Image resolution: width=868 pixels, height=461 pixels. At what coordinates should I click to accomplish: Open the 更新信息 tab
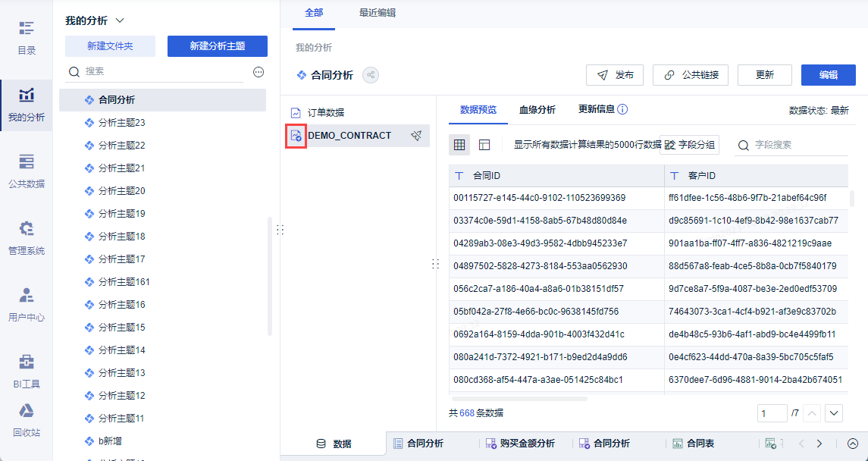pyautogui.click(x=596, y=109)
